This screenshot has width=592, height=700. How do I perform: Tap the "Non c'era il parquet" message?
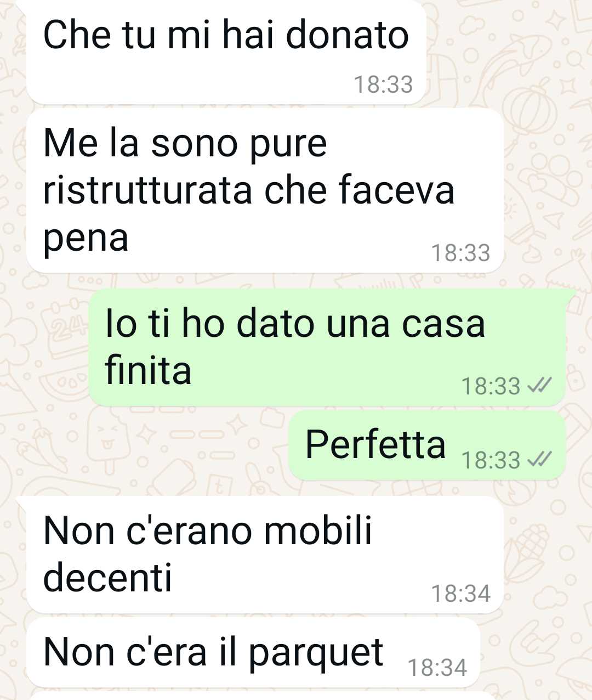(x=253, y=653)
